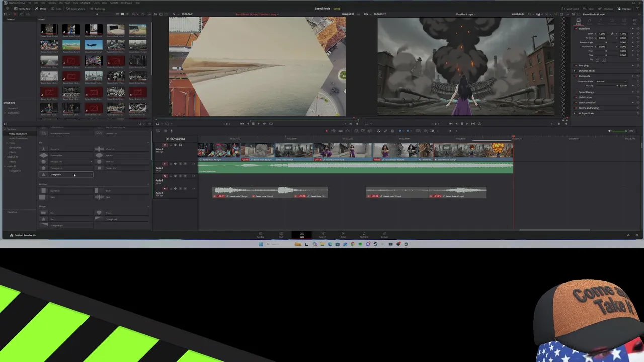Mute Audio 1 track
The image size is (644, 362).
pos(185,164)
